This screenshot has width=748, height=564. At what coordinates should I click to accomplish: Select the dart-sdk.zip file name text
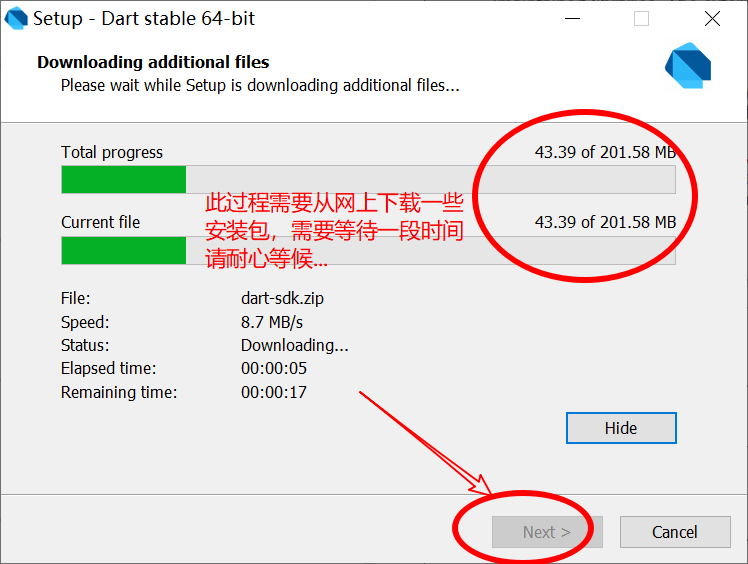point(282,298)
